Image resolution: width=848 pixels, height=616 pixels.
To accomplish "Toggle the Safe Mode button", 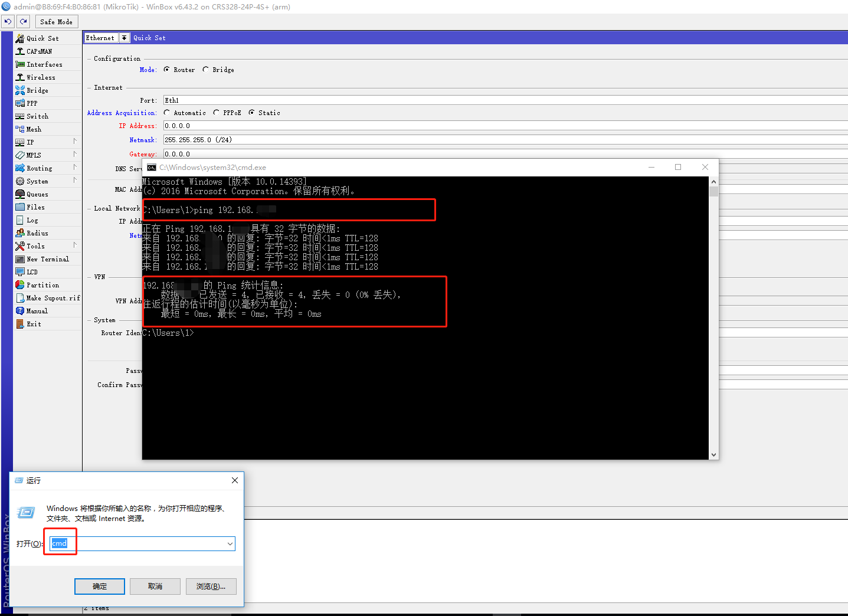I will 57,22.
